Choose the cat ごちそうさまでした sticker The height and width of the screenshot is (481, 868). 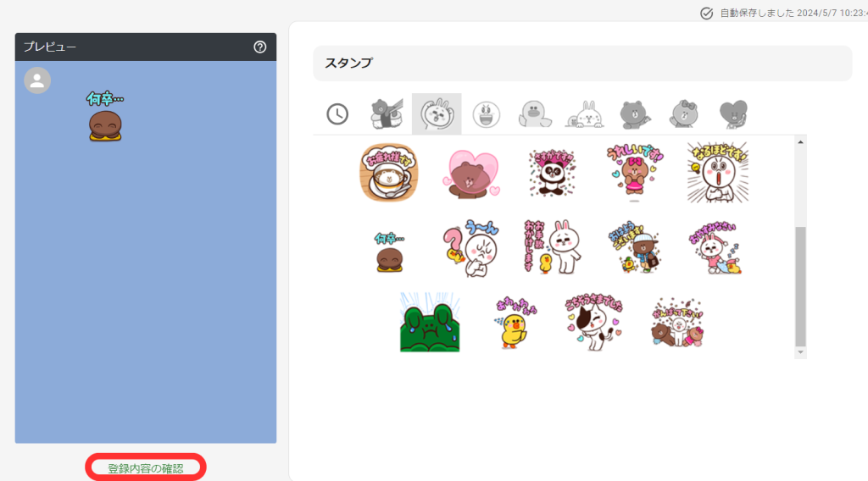(594, 323)
